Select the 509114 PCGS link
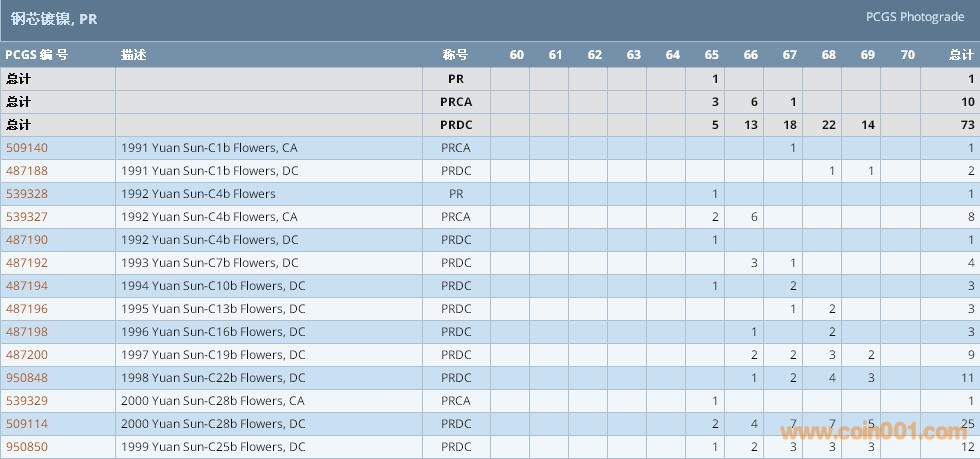980x459 pixels. tap(26, 424)
